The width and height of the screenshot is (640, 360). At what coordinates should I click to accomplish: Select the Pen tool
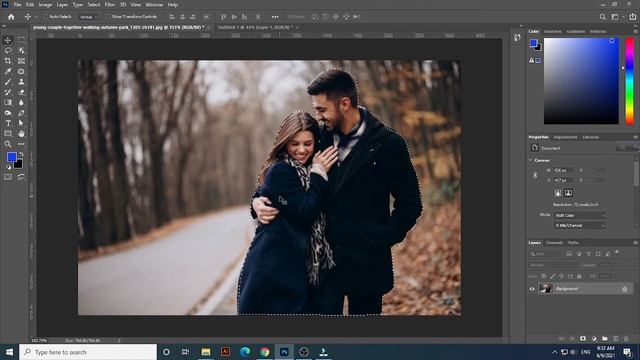(21, 113)
